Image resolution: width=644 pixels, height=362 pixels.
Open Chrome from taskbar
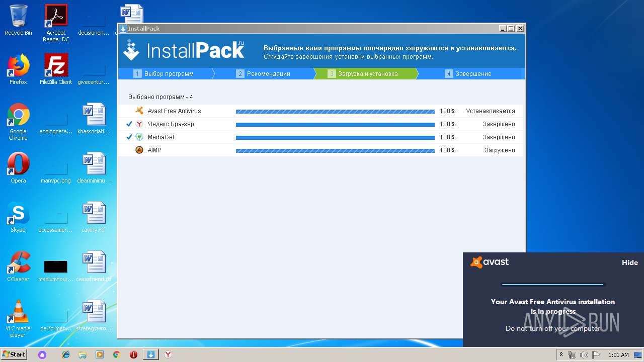[116, 354]
